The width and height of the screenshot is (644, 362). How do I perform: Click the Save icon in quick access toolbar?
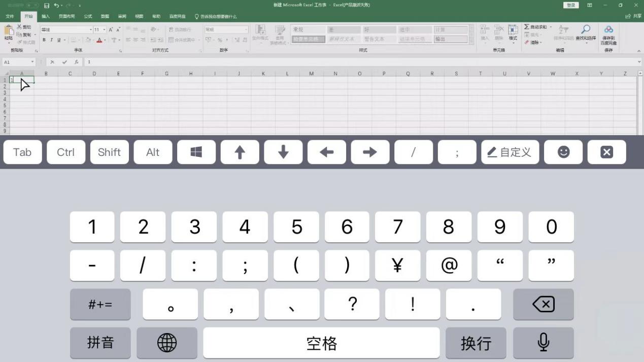coord(47,6)
